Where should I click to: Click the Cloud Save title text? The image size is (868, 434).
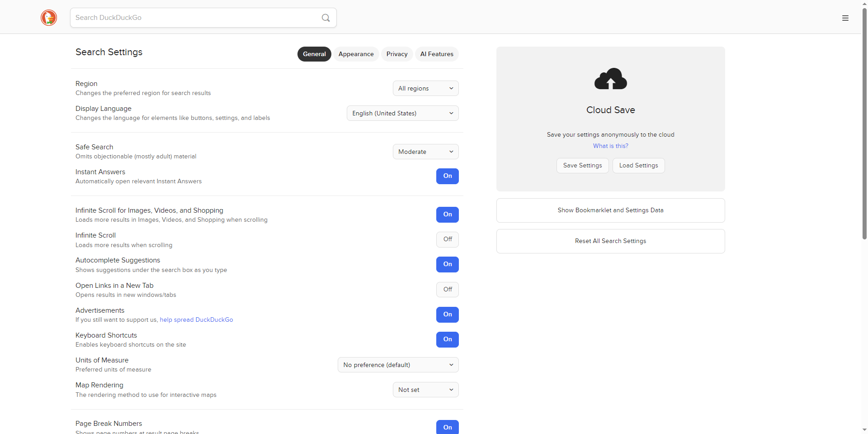point(610,110)
